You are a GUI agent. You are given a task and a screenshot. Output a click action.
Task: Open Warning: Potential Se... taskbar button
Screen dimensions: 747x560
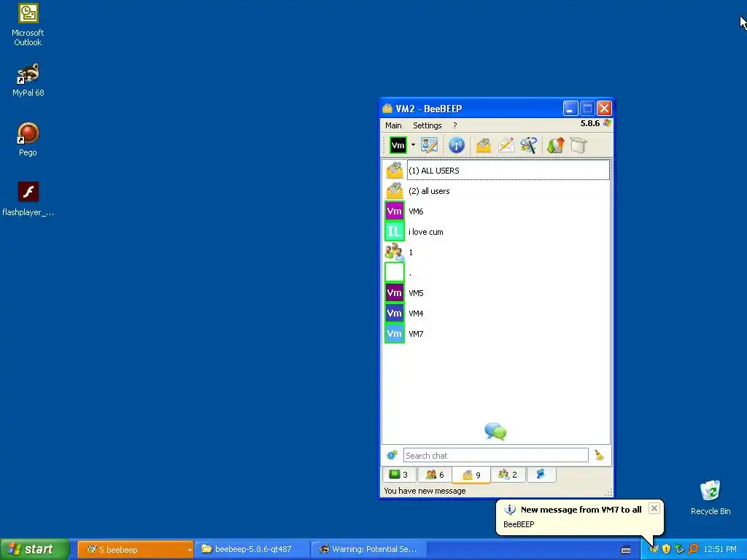pos(368,549)
